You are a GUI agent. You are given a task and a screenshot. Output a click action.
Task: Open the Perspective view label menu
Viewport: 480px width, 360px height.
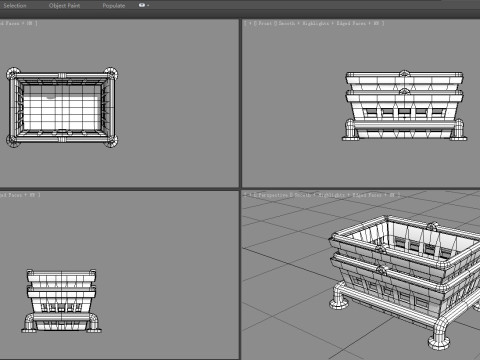(x=273, y=195)
